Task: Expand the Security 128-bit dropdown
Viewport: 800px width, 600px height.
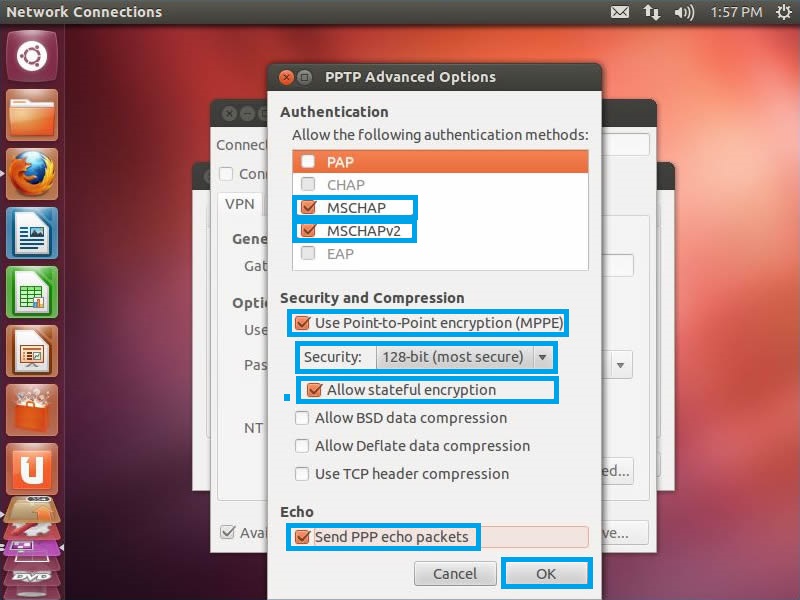Action: pyautogui.click(x=464, y=357)
